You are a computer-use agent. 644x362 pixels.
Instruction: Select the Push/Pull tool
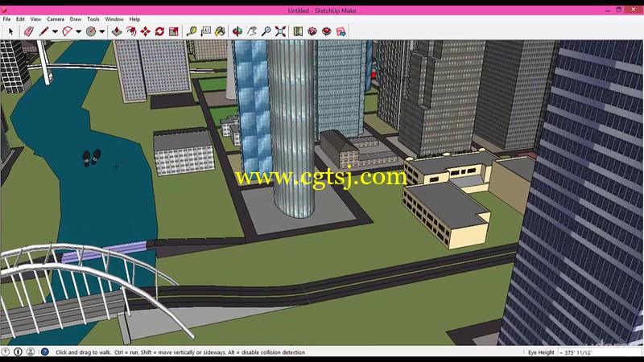117,31
